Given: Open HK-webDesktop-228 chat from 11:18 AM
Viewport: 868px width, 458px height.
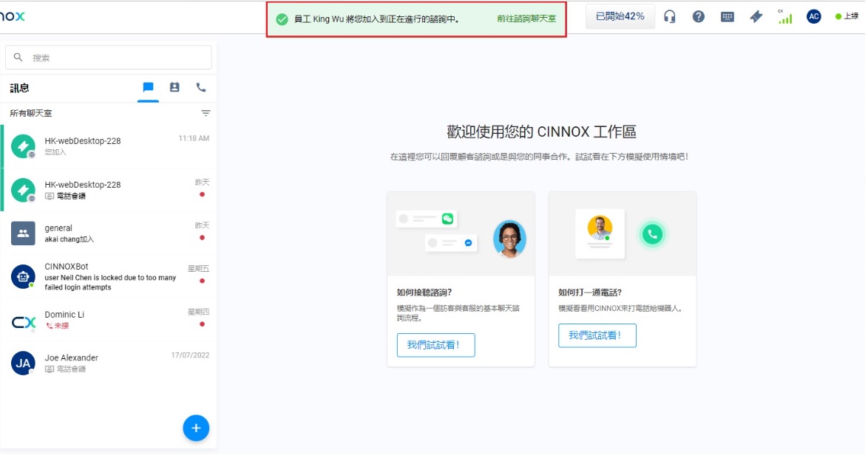Looking at the screenshot, I should [x=109, y=146].
